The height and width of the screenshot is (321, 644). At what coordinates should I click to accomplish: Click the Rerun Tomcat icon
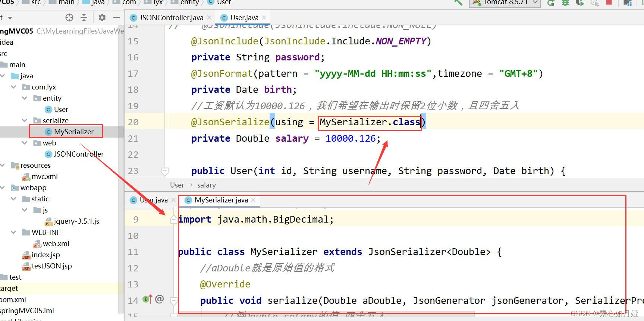551,3
